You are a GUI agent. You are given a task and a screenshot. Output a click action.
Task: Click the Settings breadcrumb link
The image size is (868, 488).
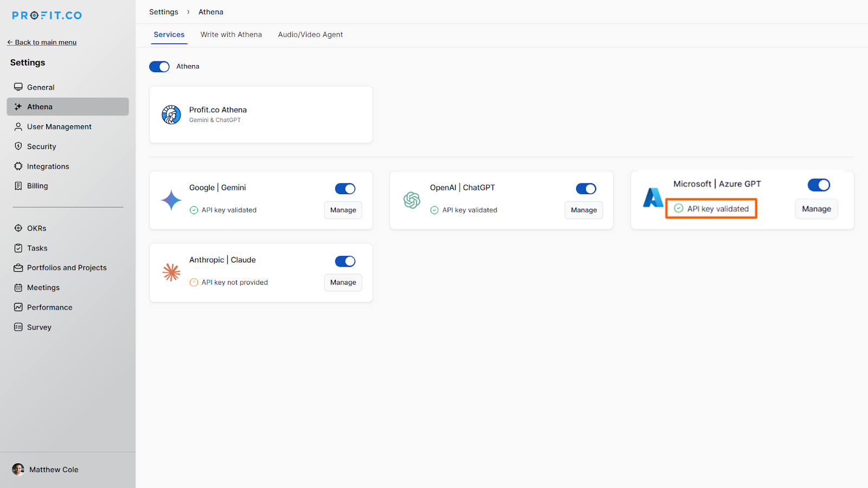coord(164,12)
